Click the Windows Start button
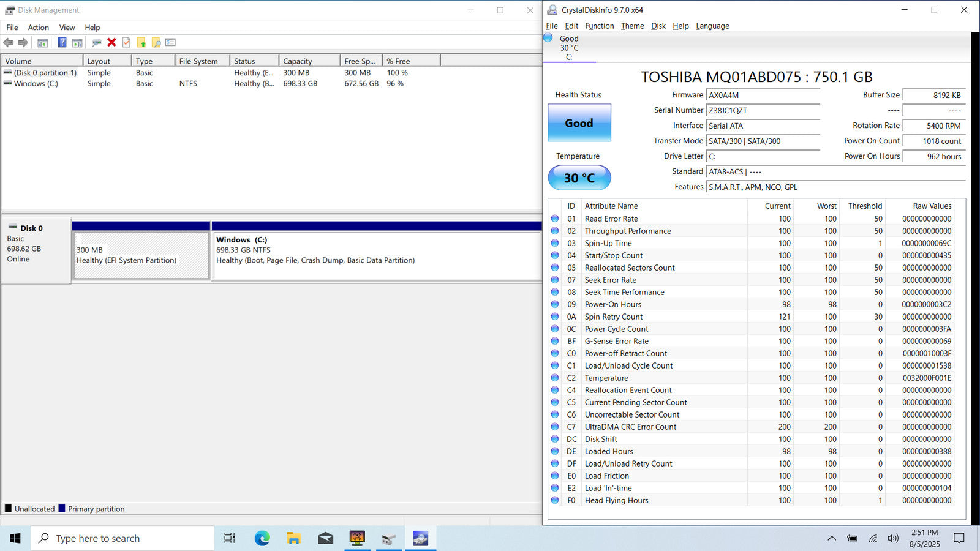 [x=15, y=538]
